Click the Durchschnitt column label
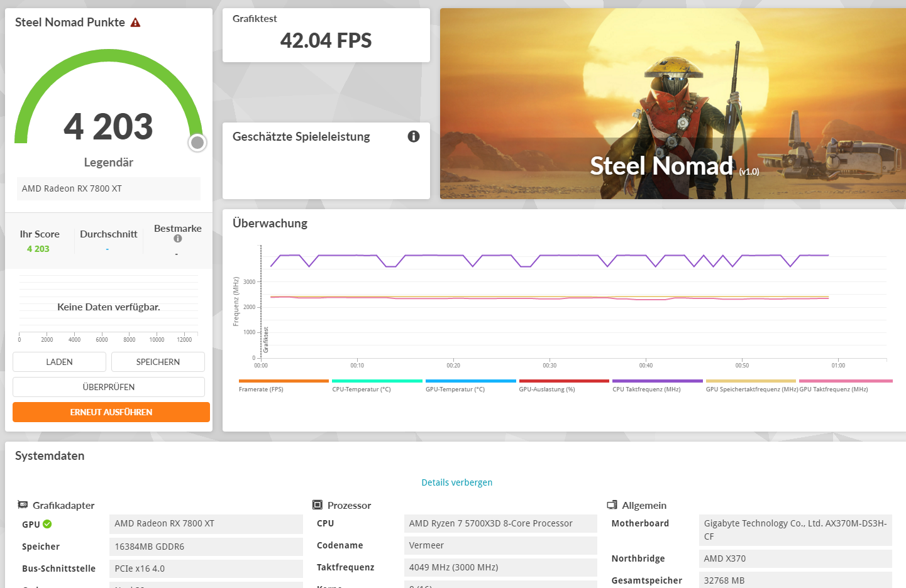 (108, 234)
